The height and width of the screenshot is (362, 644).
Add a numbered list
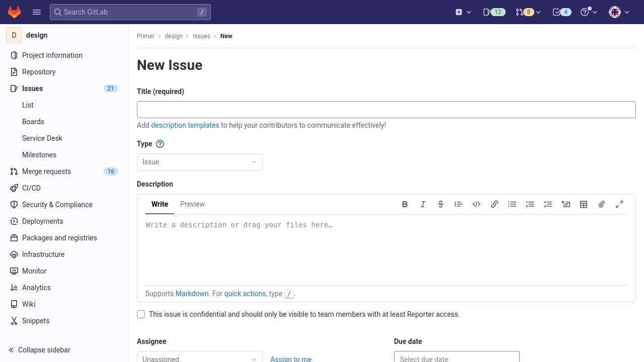[530, 204]
